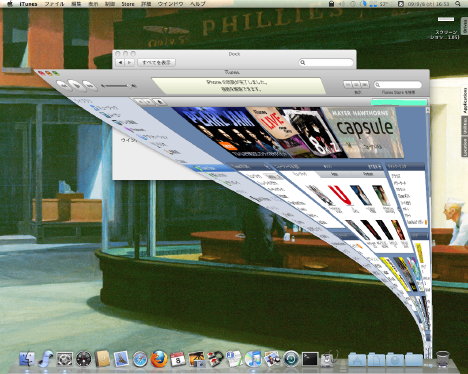468x374 pixels.
Task: Open Spotlight search in menu bar
Action: (458, 4)
